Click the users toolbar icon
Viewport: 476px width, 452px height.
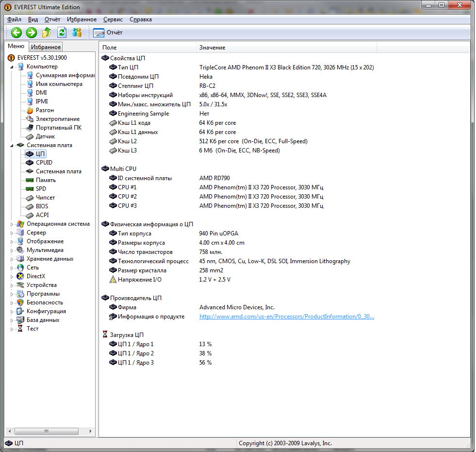(77, 33)
